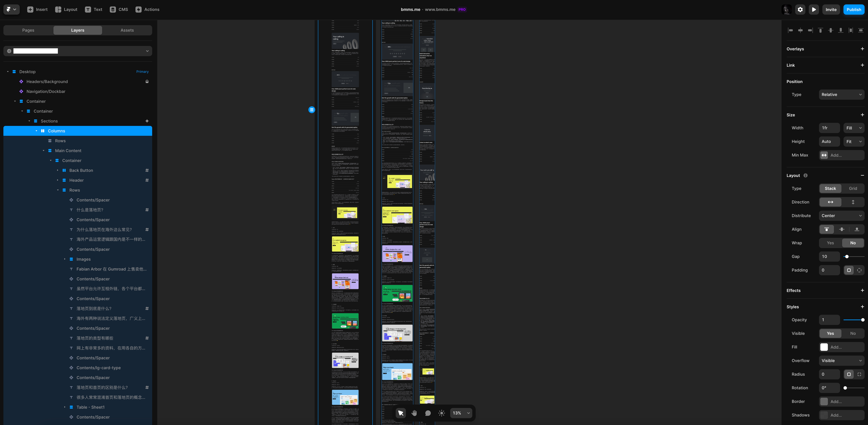
Task: Click align left edges icon
Action: pyautogui.click(x=790, y=30)
